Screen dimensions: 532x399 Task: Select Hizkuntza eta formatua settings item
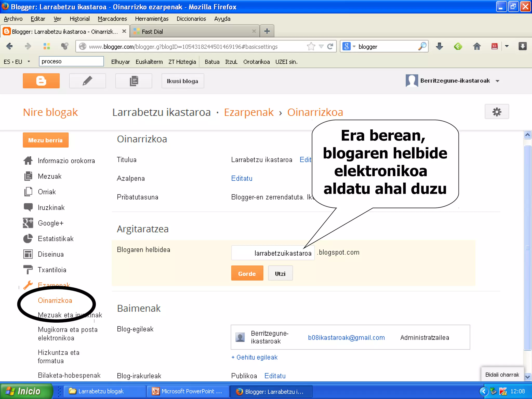(58, 356)
